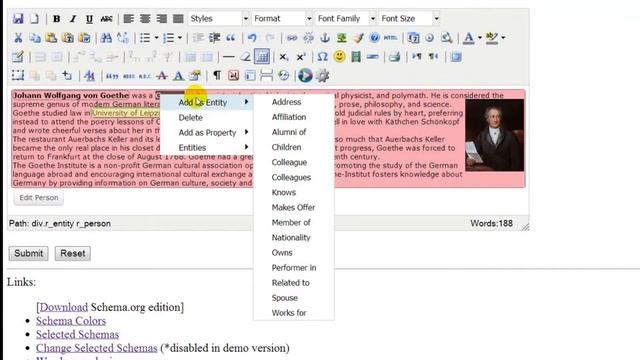Open the Schema Colors link

point(71,321)
